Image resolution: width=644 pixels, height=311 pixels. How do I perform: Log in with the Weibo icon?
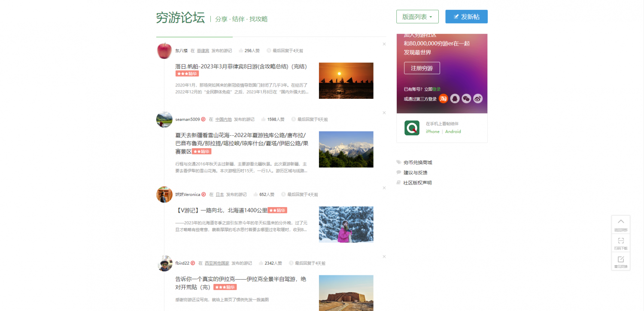pyautogui.click(x=478, y=99)
